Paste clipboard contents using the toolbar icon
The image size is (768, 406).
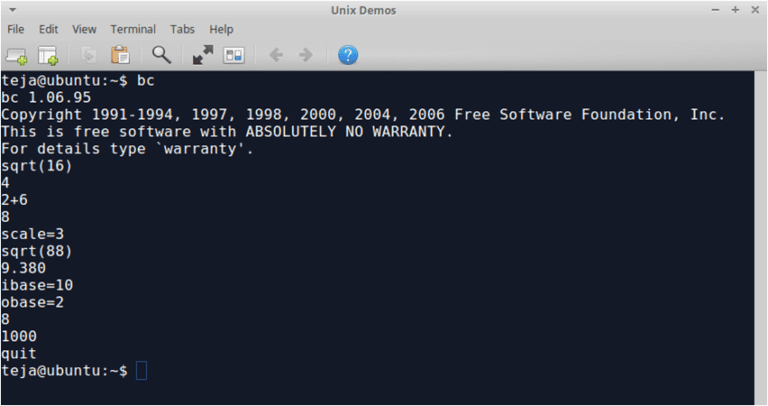120,55
